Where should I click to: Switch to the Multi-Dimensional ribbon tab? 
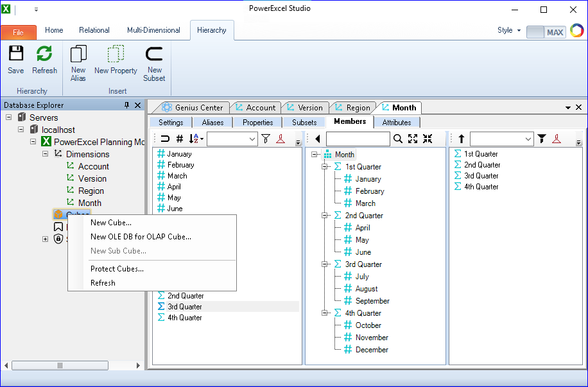153,30
